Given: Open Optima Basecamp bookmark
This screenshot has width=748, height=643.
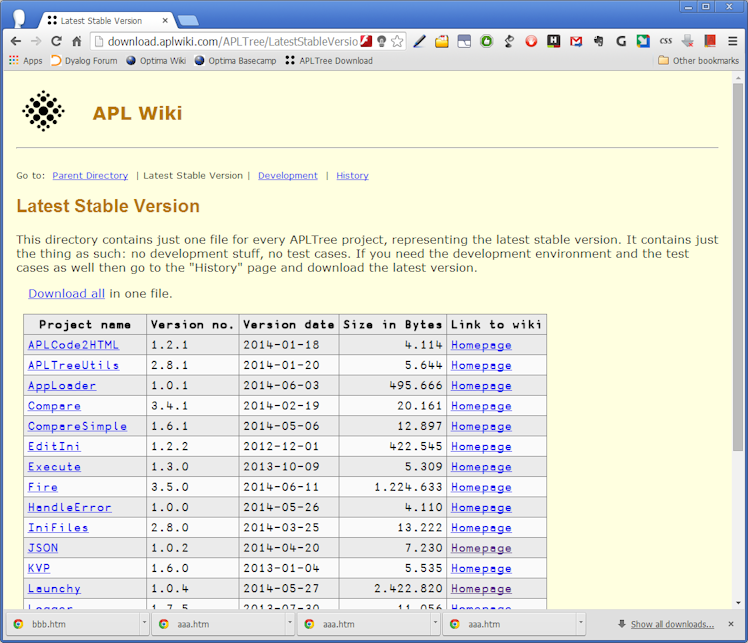Looking at the screenshot, I should (x=236, y=61).
